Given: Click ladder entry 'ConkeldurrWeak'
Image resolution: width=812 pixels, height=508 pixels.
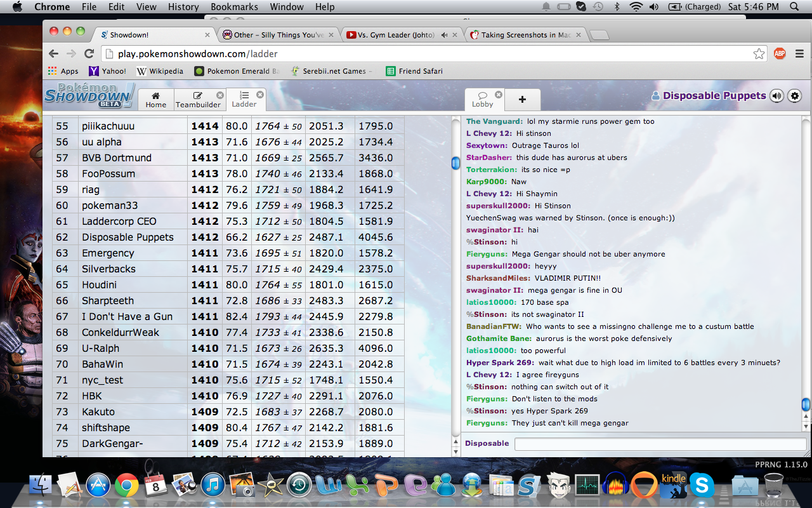Looking at the screenshot, I should coord(121,332).
